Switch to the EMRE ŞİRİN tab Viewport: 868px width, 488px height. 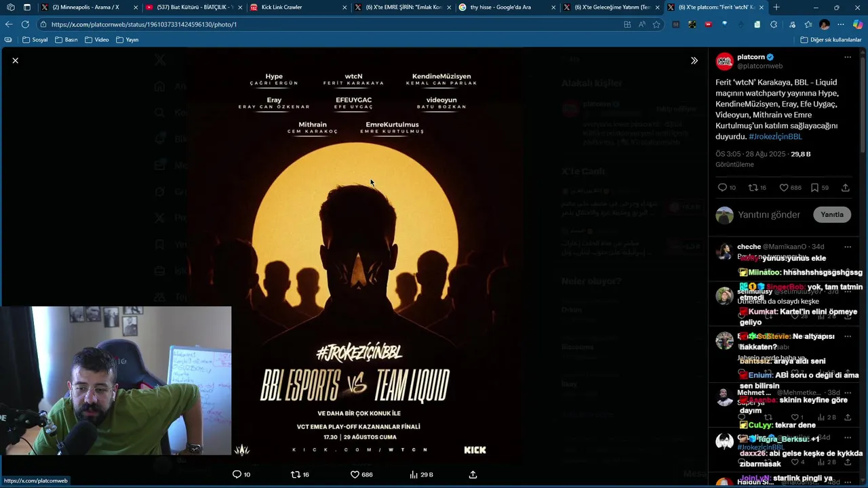click(402, 7)
